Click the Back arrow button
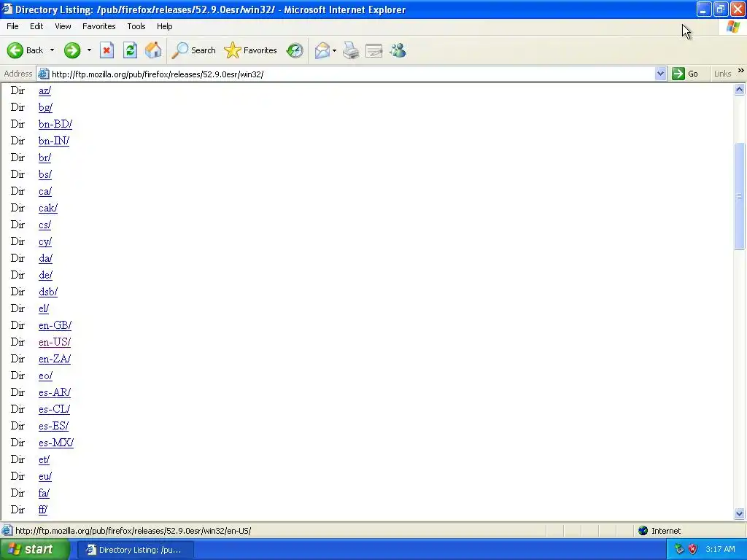Image resolution: width=747 pixels, height=560 pixels. click(x=25, y=50)
